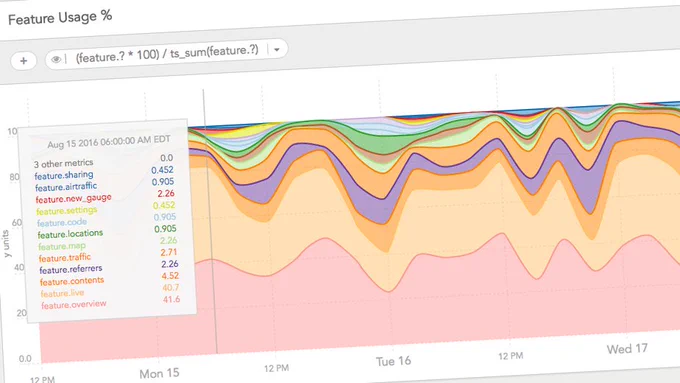Select feature.map legend entry
The height and width of the screenshot is (383, 680).
click(x=62, y=246)
